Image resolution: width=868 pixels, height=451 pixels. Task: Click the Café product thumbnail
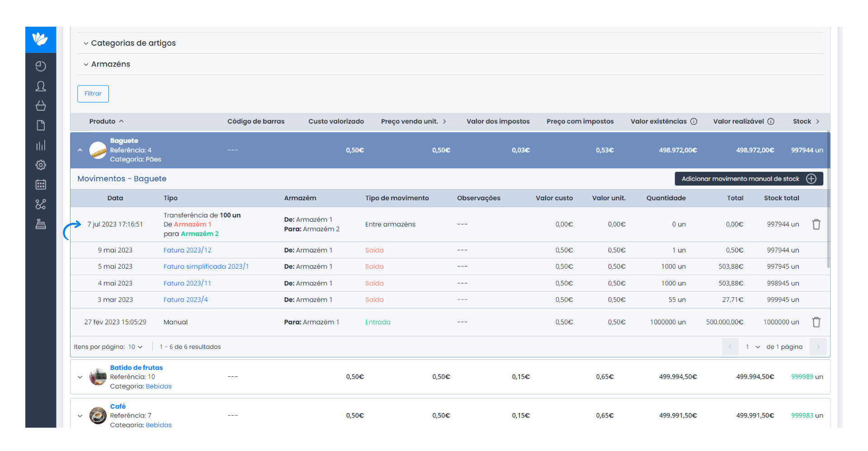pyautogui.click(x=98, y=415)
